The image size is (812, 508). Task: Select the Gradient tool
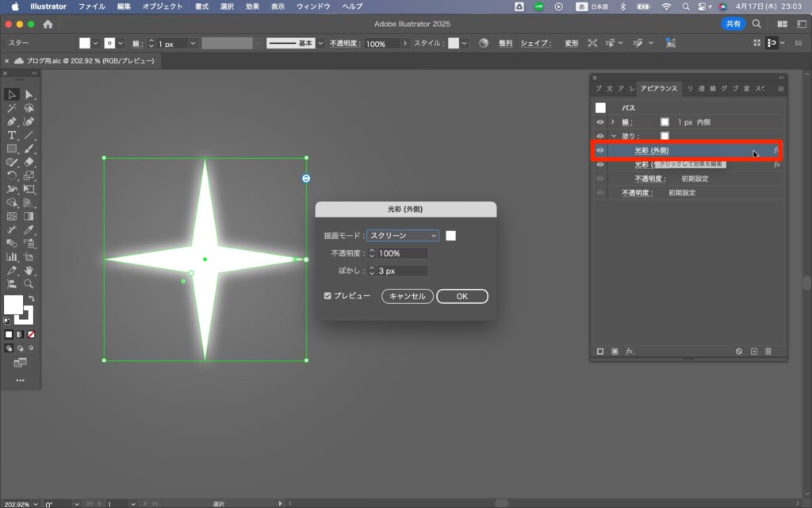click(x=29, y=216)
